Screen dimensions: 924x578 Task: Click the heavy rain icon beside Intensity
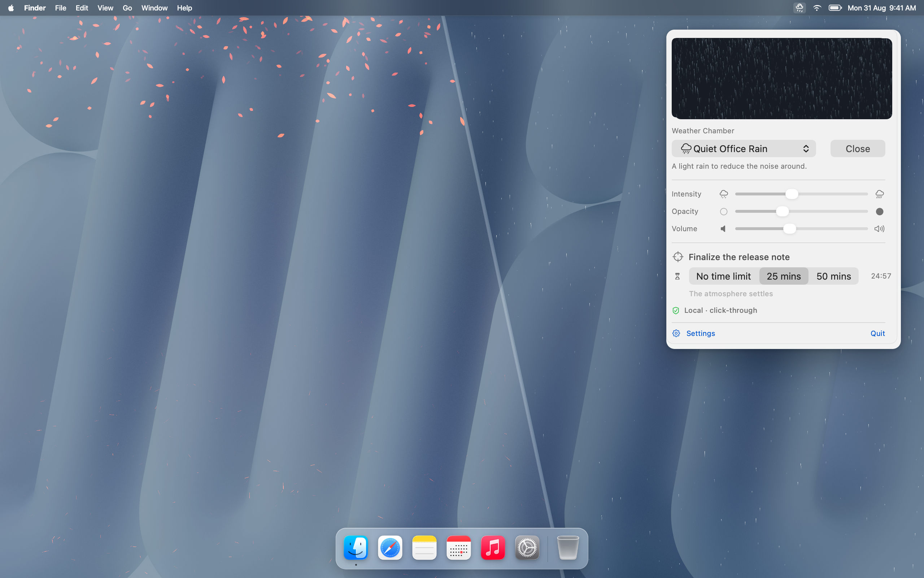click(879, 194)
